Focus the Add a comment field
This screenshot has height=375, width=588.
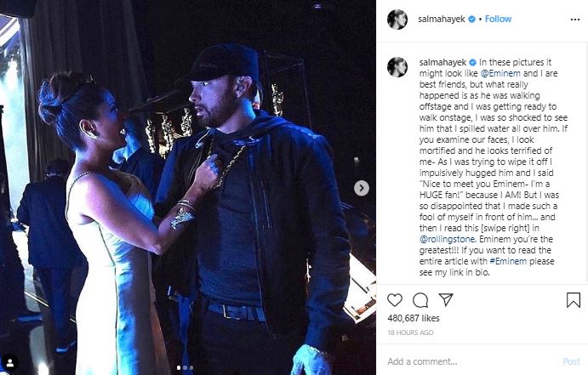point(468,361)
